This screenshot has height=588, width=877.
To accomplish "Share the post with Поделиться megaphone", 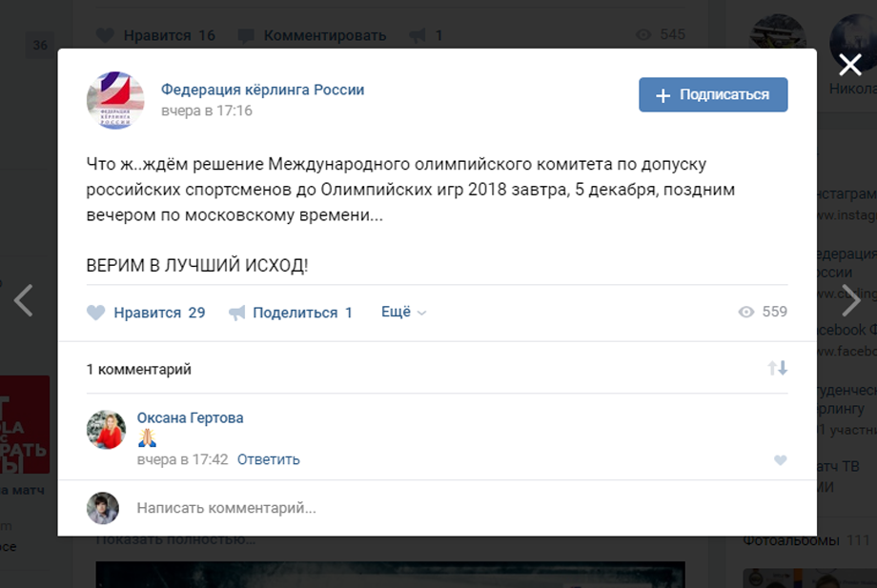I will [x=291, y=313].
